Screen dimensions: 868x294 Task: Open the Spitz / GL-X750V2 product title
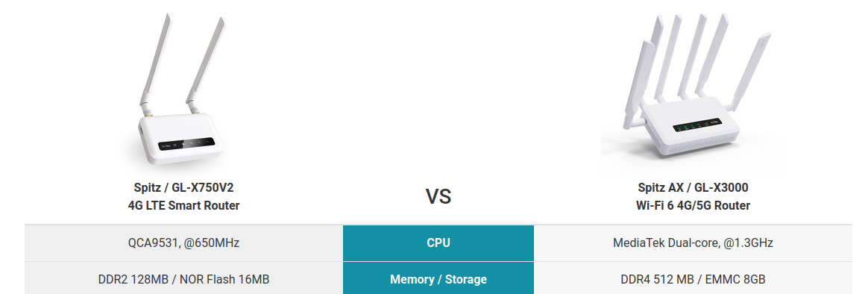(x=183, y=188)
